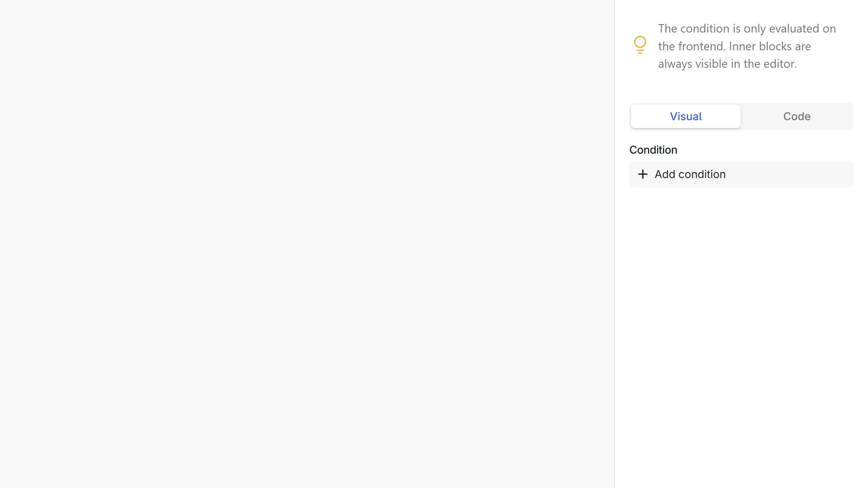Switch to the Visual tab

point(685,116)
